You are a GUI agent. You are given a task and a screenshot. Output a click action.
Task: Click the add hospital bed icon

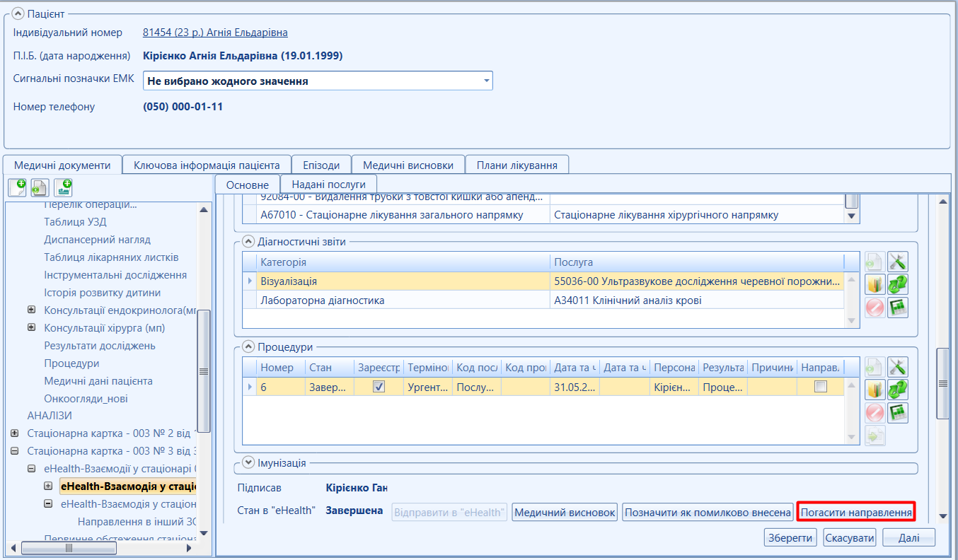62,187
